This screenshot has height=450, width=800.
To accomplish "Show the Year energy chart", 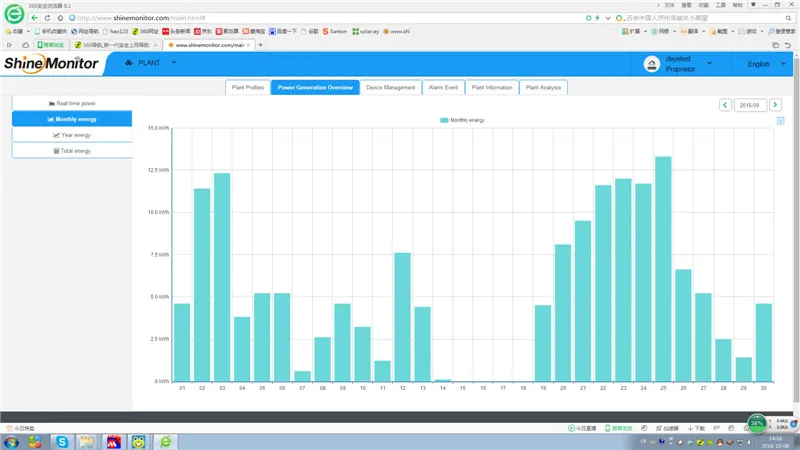I will (x=72, y=135).
